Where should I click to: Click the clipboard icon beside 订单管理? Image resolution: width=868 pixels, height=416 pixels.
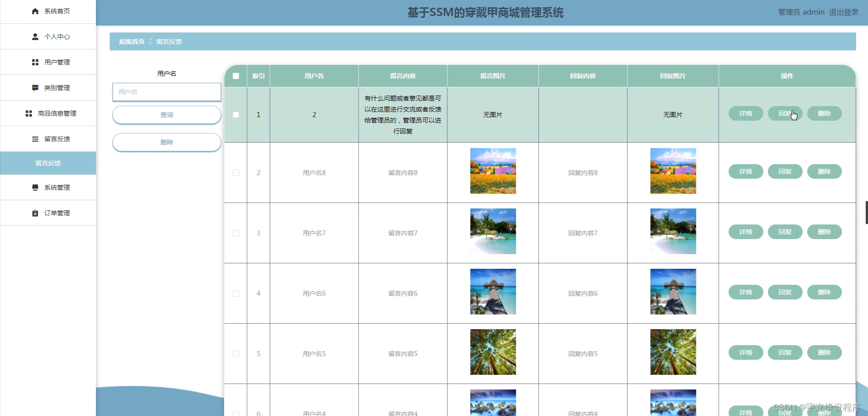pyautogui.click(x=35, y=213)
